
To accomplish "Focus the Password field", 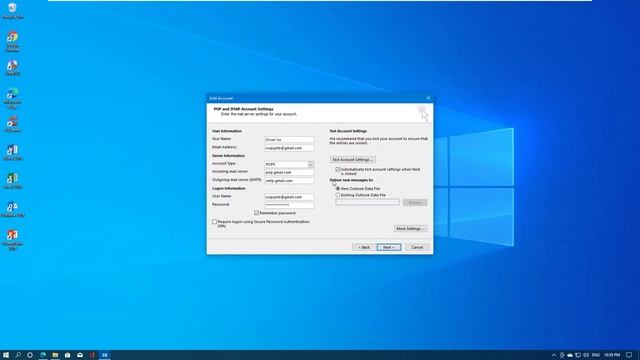I will [289, 205].
